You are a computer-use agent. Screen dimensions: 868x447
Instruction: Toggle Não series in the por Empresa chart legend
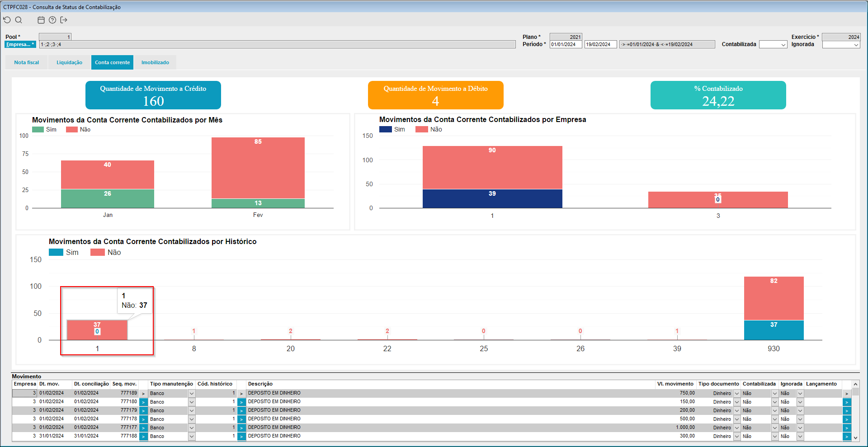point(429,129)
